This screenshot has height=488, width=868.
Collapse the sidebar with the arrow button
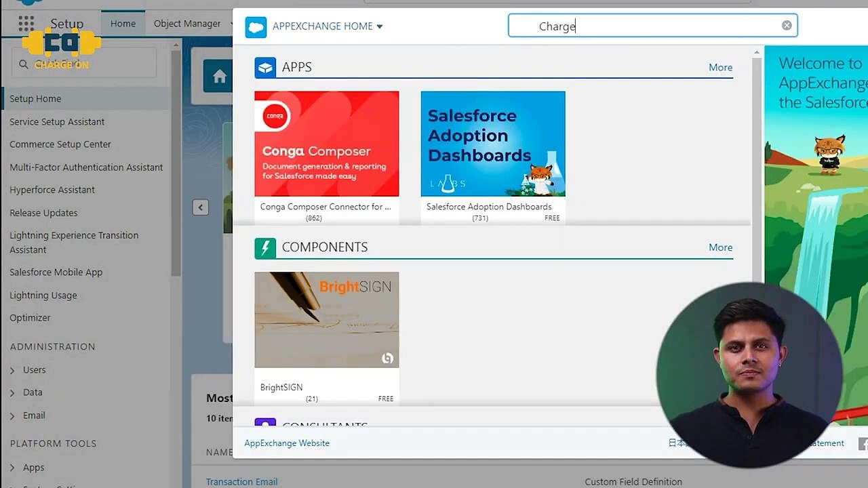[x=200, y=207]
